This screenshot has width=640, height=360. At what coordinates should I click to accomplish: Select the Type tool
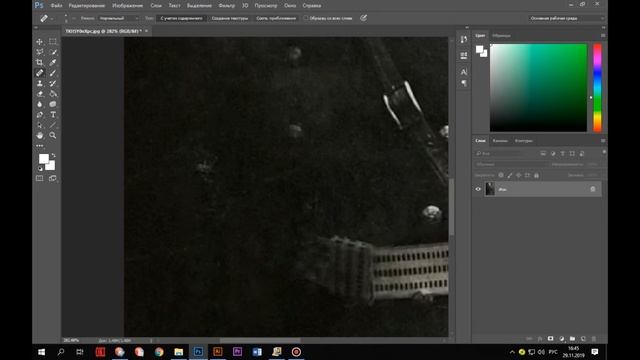(53, 115)
